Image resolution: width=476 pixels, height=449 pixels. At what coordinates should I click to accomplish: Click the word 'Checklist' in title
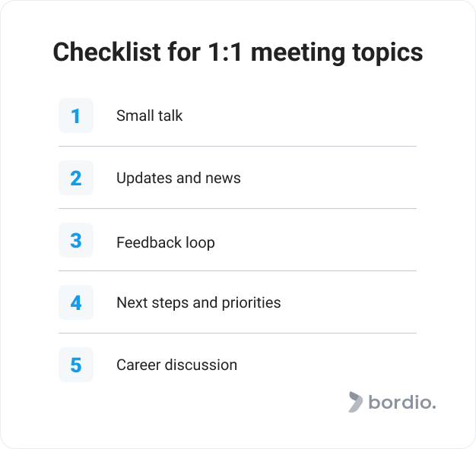[106, 52]
